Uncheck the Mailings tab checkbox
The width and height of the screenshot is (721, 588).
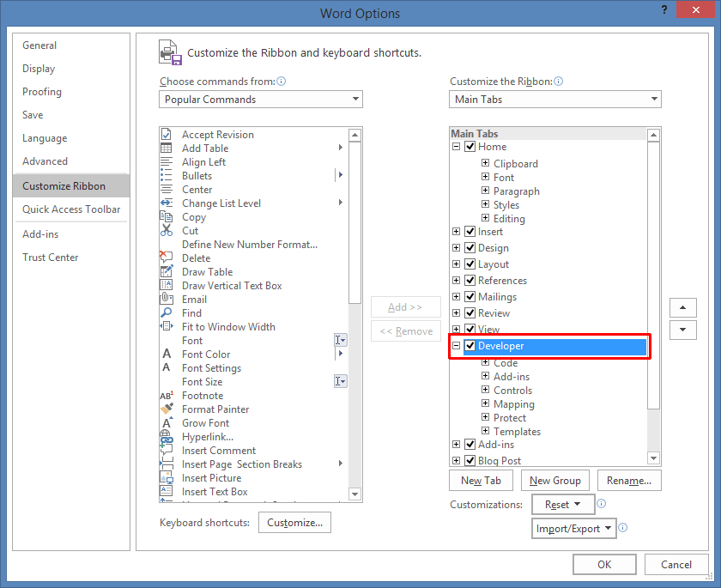tap(470, 296)
